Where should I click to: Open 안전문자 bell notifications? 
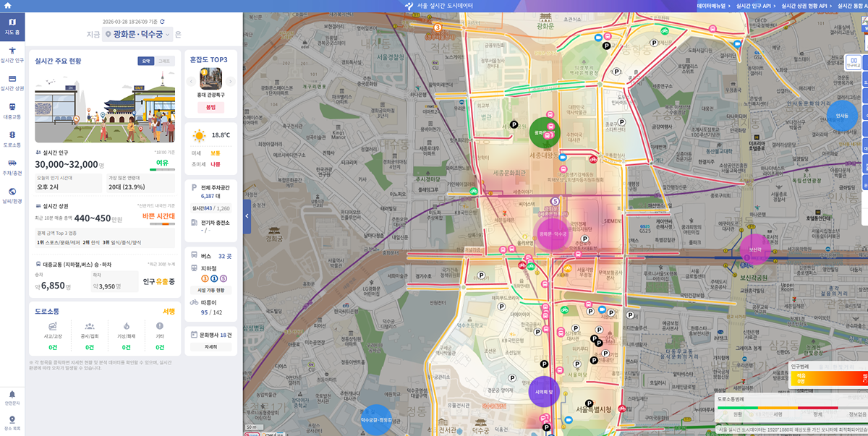(x=12, y=397)
